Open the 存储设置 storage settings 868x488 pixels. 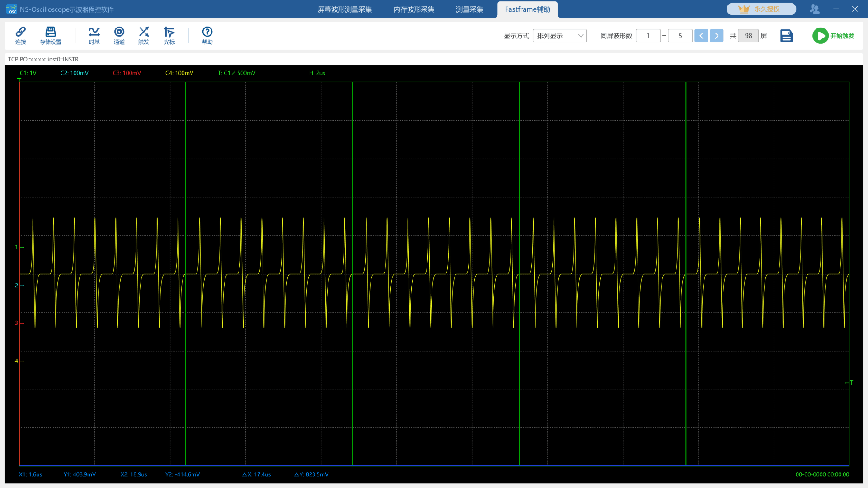[50, 35]
